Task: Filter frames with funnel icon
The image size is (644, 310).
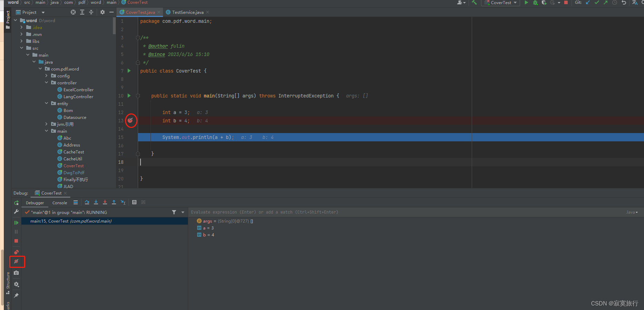Action: pos(174,212)
